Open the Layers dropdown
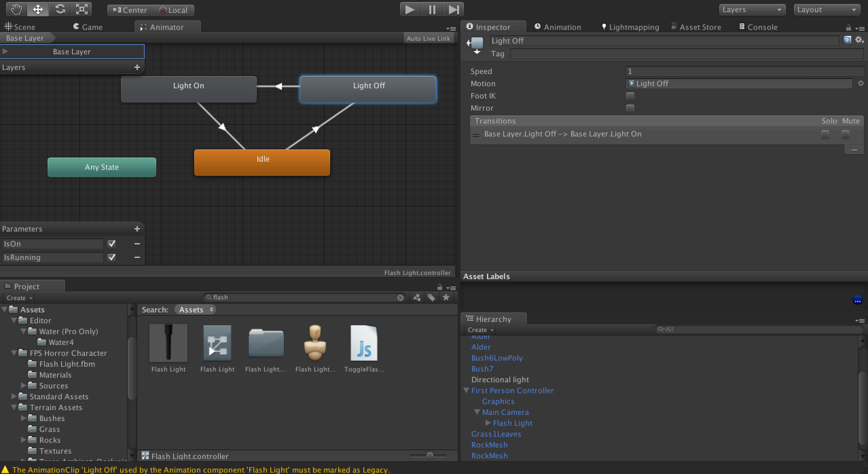Image resolution: width=868 pixels, height=474 pixels. click(x=752, y=10)
